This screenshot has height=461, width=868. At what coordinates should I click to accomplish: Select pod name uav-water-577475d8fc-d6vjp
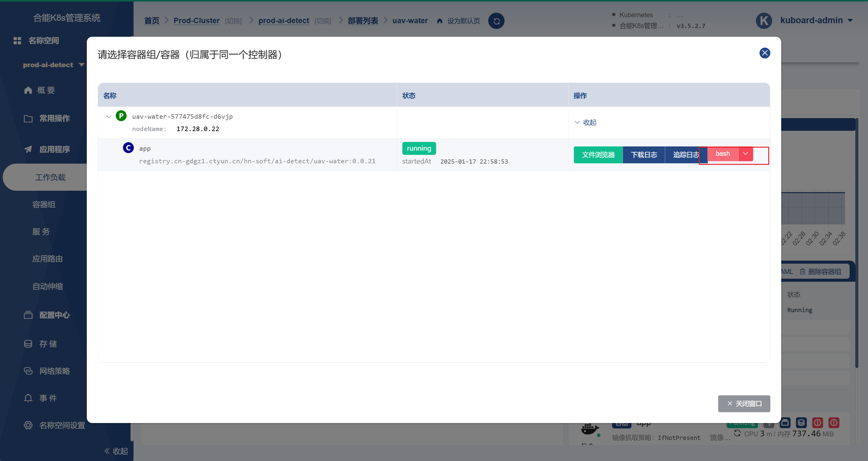pos(182,117)
